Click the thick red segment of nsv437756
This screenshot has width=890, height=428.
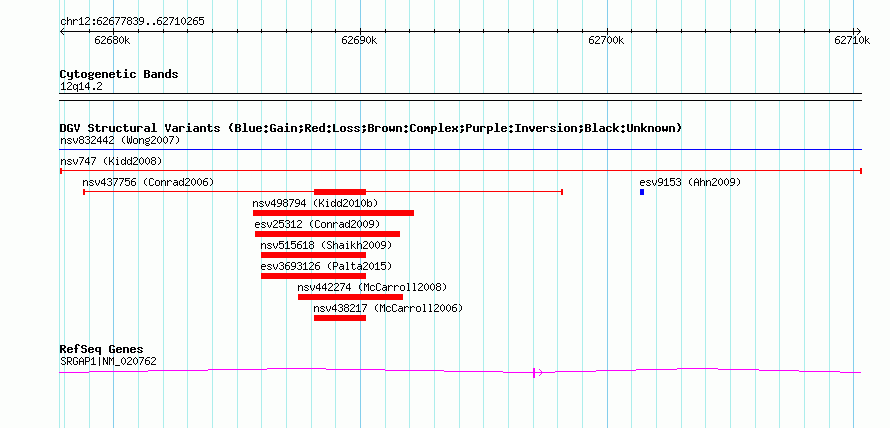tap(340, 192)
